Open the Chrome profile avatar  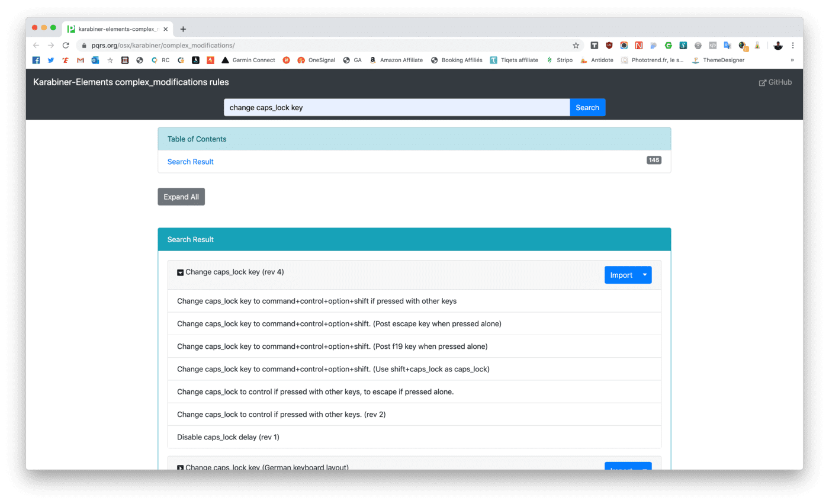(778, 45)
